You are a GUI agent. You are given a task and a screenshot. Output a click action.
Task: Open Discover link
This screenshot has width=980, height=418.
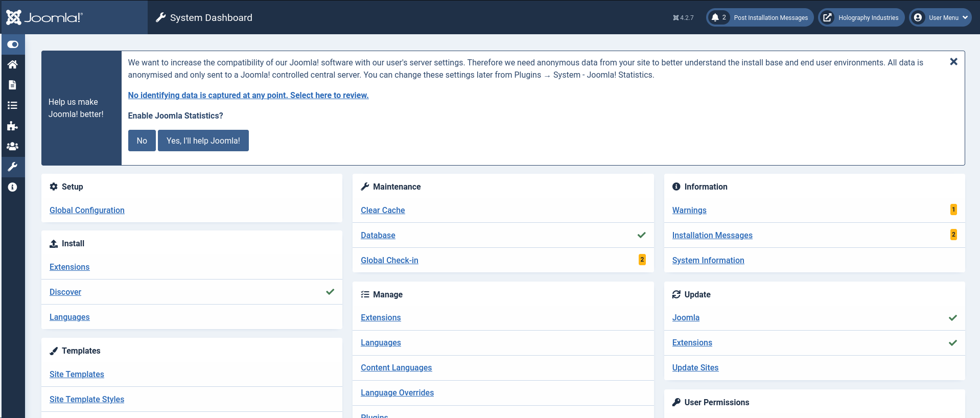[65, 292]
